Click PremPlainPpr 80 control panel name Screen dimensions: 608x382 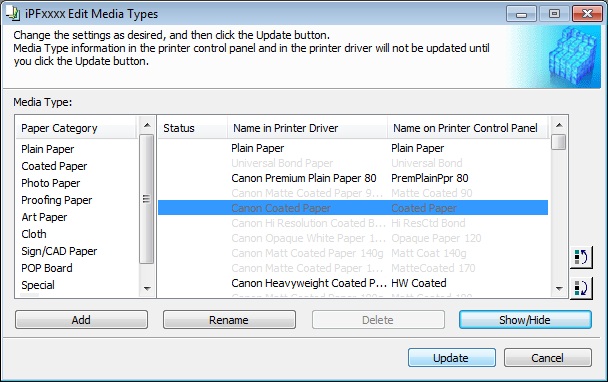[x=430, y=178]
